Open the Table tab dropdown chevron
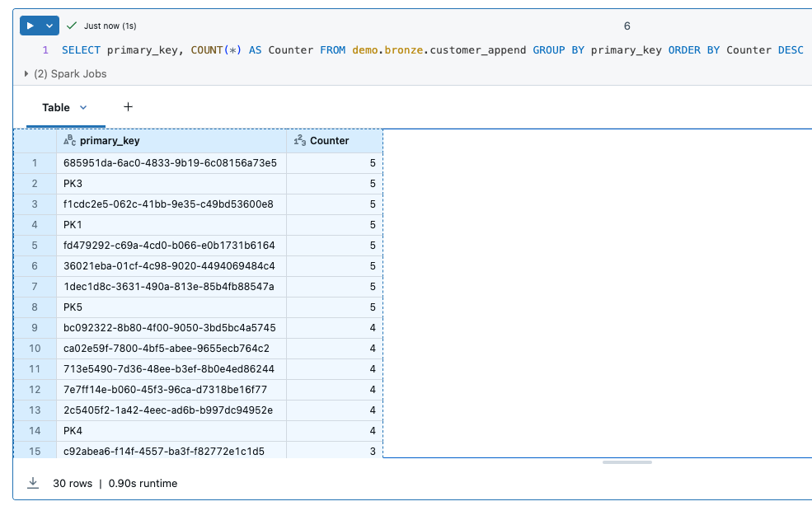The image size is (812, 506). point(83,107)
